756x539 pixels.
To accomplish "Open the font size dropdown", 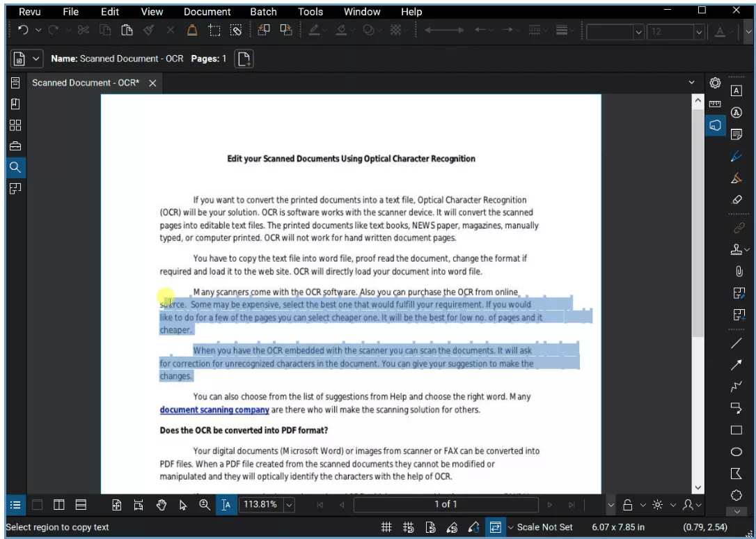I will tap(698, 31).
